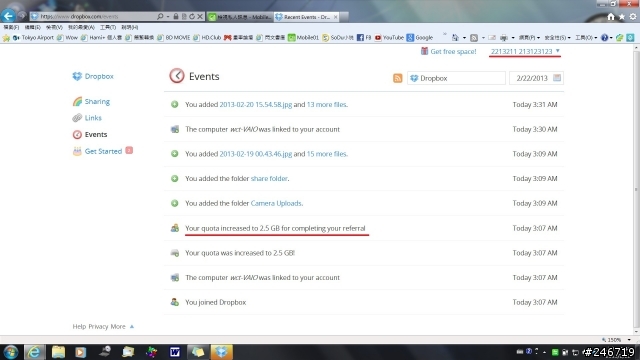The height and width of the screenshot is (360, 640).
Task: Click the Events RSS feed icon
Action: [397, 78]
